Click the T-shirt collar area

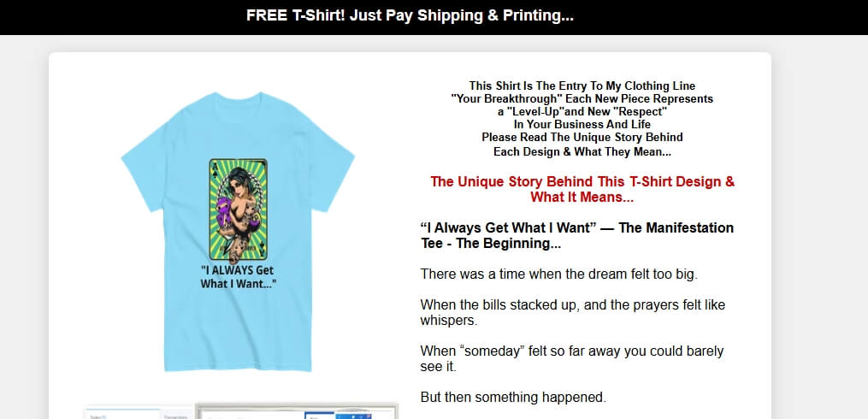238,100
